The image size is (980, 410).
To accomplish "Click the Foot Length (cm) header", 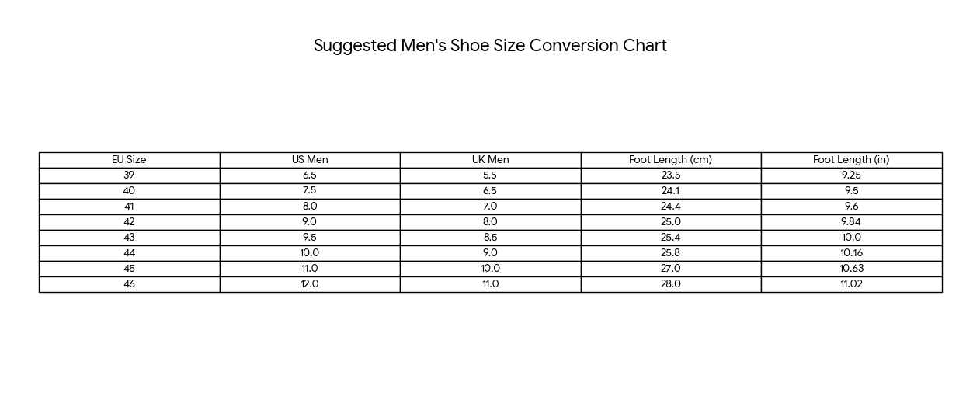I will (670, 160).
